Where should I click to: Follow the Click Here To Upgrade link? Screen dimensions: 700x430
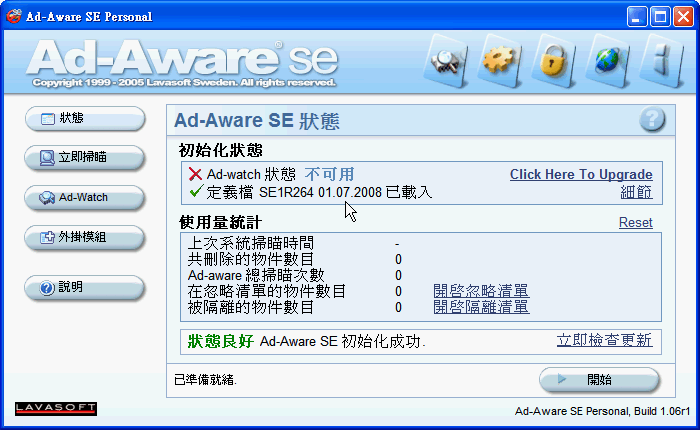[x=581, y=175]
